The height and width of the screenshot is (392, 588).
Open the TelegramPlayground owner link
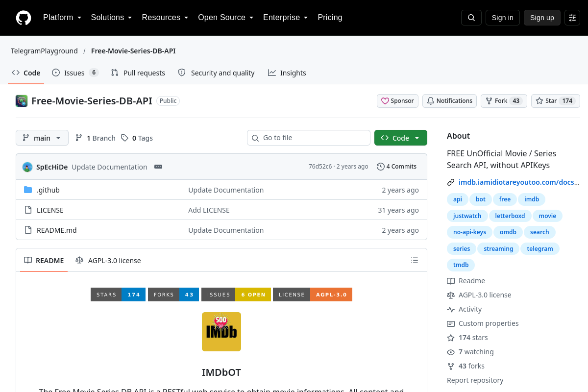click(44, 51)
